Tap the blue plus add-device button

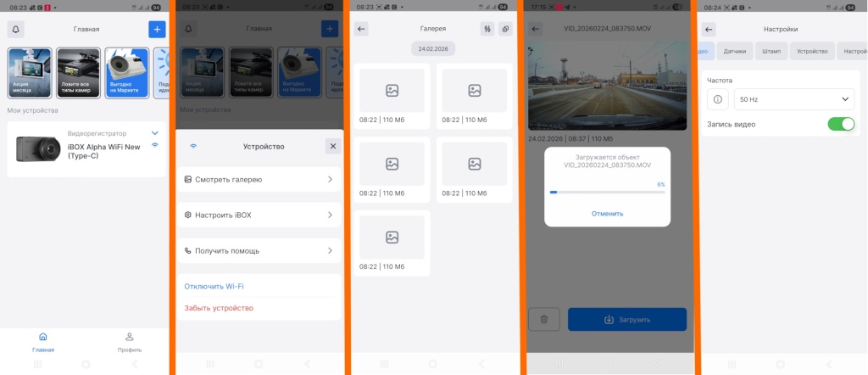pos(157,30)
